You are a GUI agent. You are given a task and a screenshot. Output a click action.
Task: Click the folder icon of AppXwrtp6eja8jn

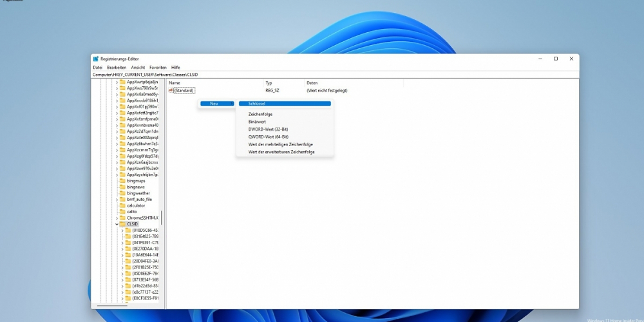tap(122, 82)
